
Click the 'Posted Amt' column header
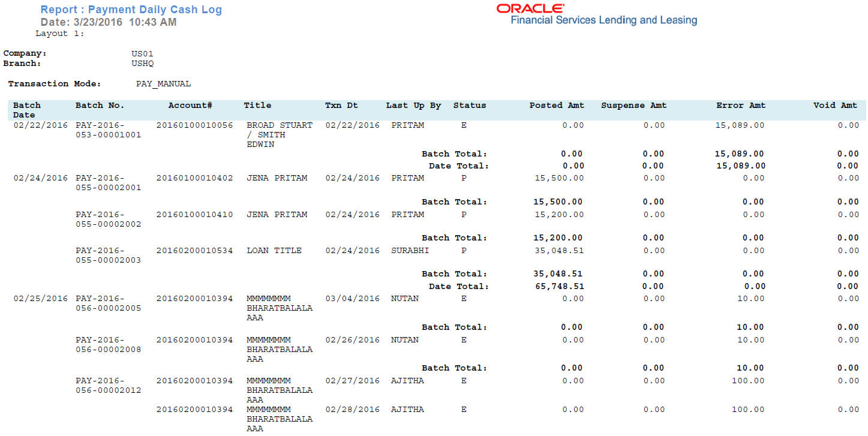(x=557, y=105)
